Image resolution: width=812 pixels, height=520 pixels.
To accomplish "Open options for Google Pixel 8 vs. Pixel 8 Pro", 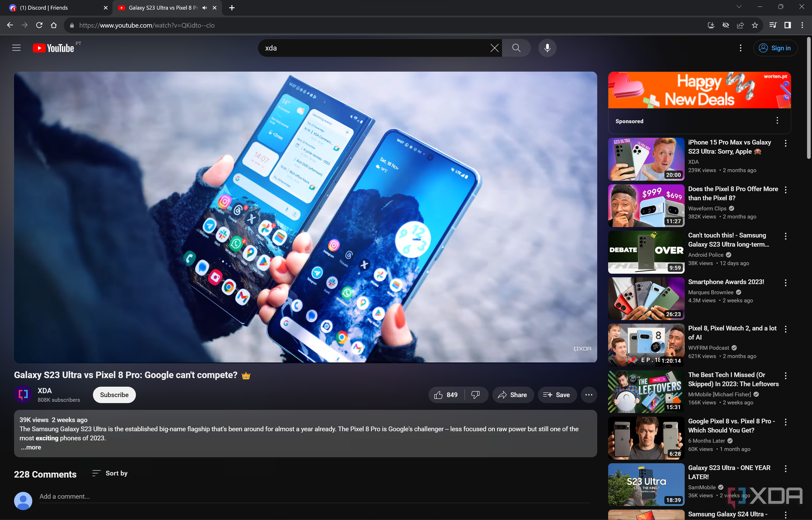I will click(x=786, y=422).
